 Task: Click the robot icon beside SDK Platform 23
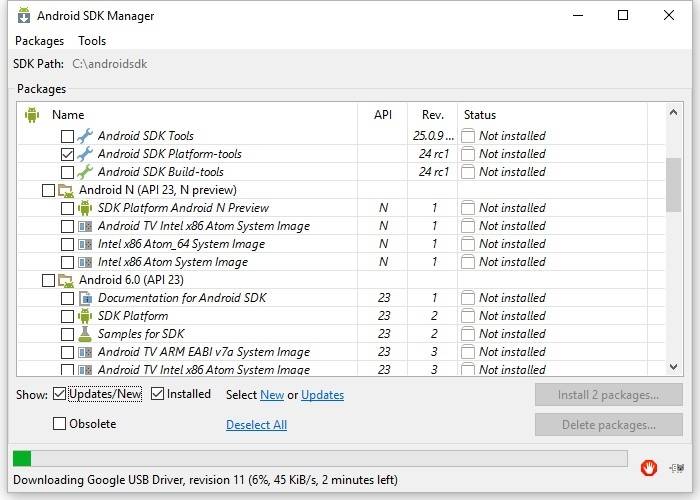pos(85,316)
